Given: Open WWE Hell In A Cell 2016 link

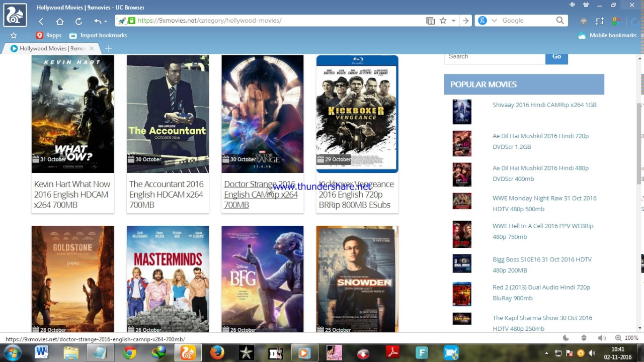Looking at the screenshot, I should click(x=543, y=231).
